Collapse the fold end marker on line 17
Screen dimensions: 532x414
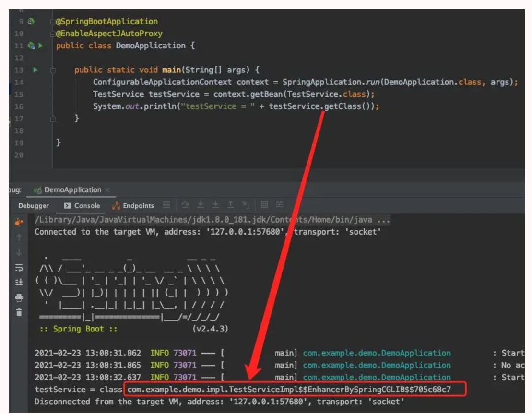[x=53, y=119]
